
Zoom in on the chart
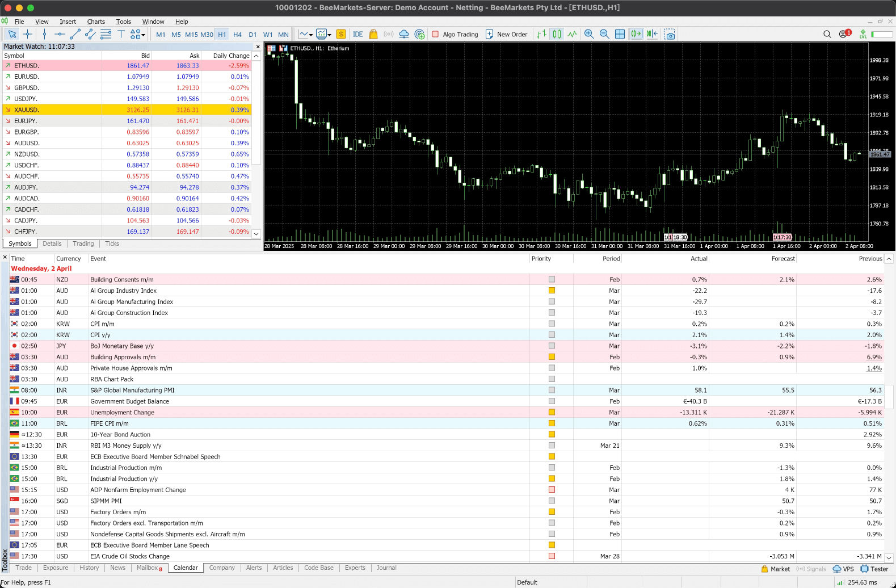point(589,34)
